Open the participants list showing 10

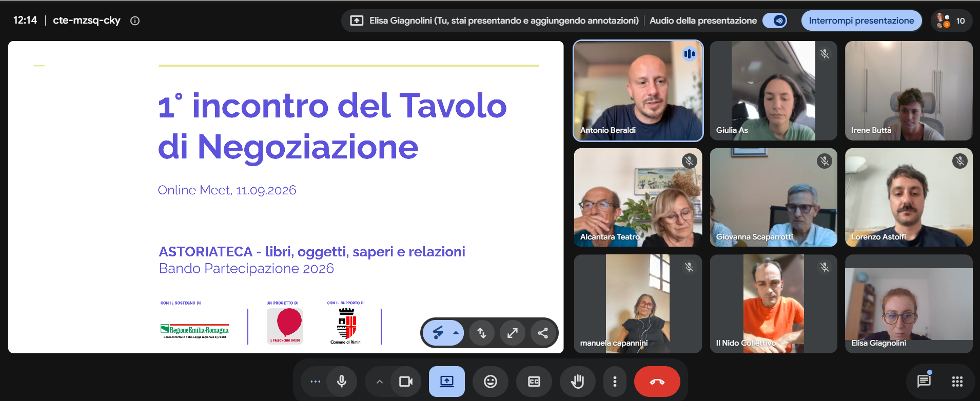951,21
